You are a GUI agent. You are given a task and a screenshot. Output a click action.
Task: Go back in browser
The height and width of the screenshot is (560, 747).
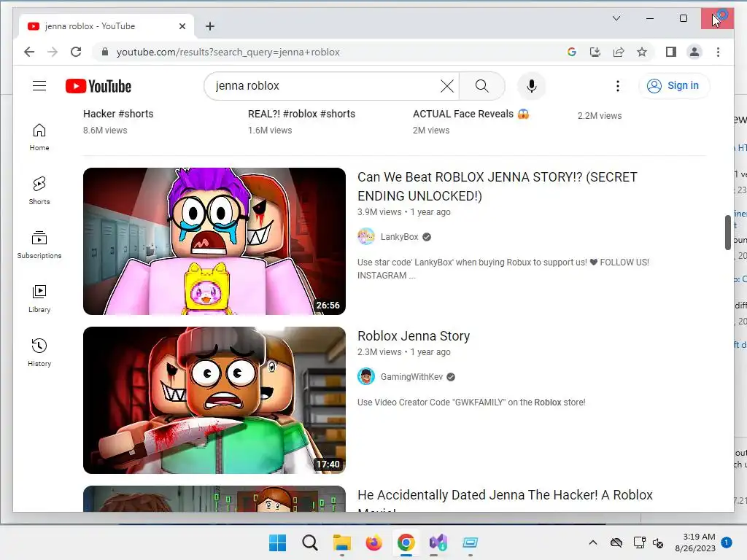(29, 52)
